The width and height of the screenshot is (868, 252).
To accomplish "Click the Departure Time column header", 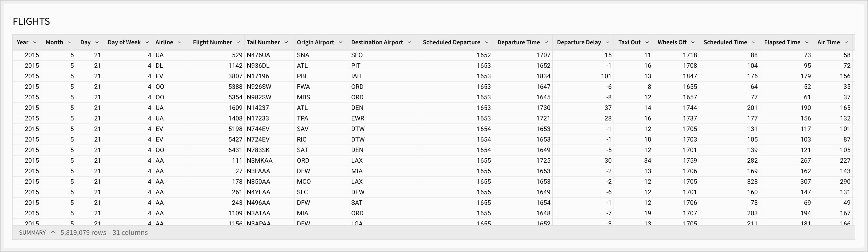I will [518, 42].
